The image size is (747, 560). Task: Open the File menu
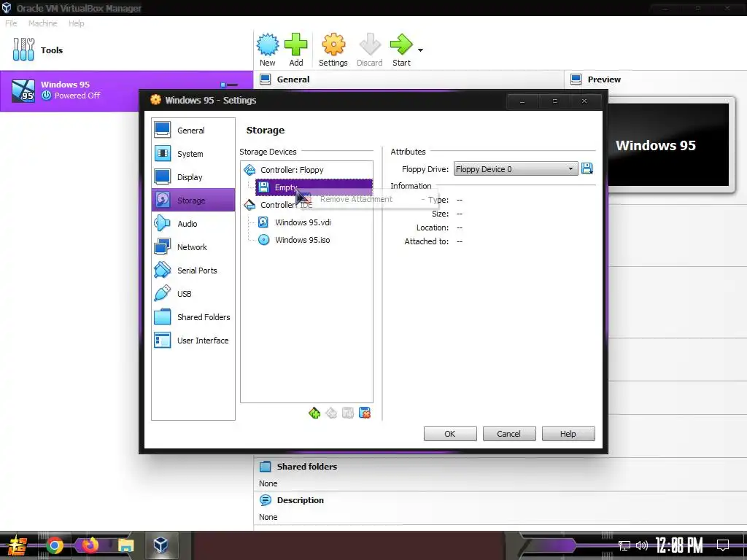click(x=11, y=23)
